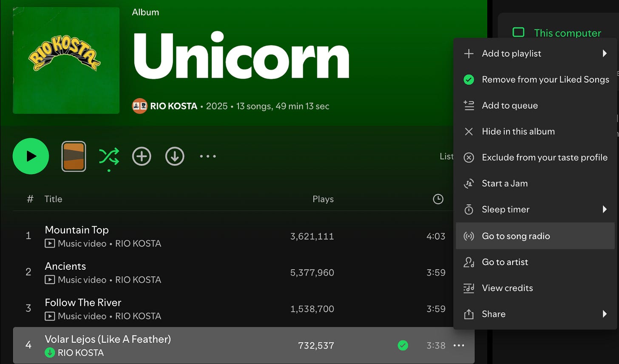The image size is (619, 364).
Task: Click play count 5,377,960 for Ancients
Action: [312, 273]
